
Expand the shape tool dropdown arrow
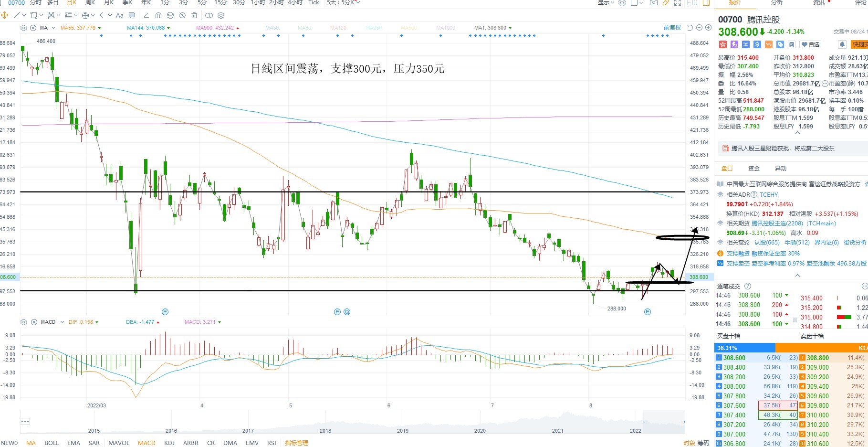41,15
